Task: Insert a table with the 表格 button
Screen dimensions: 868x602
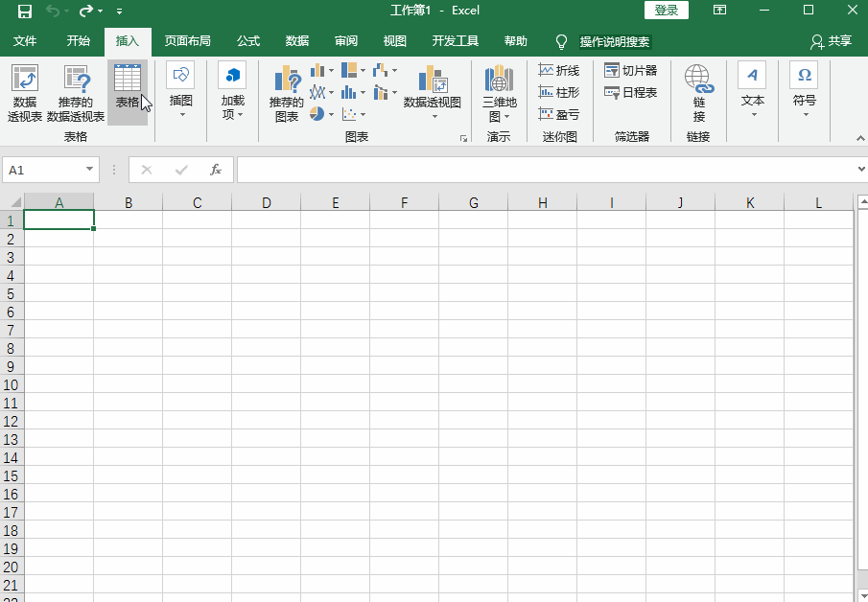Action: (x=128, y=92)
